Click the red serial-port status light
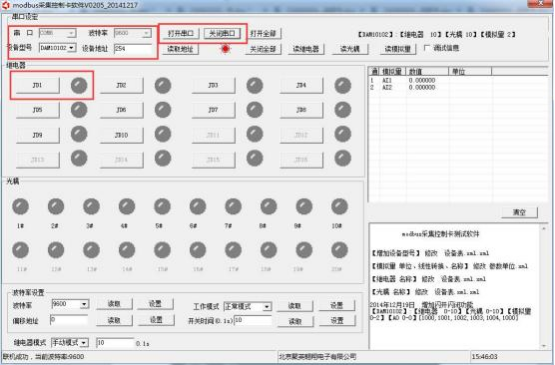The image size is (555, 365). tap(225, 49)
